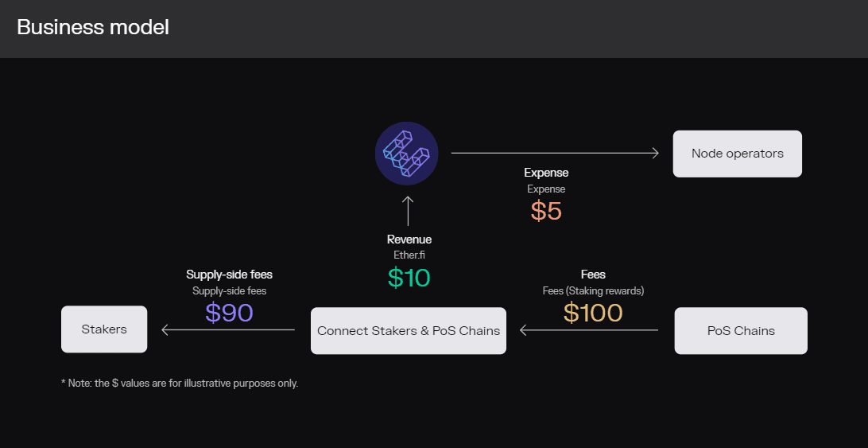Click the Ether.fi blocks logo icon
The width and height of the screenshot is (868, 448).
pos(406,154)
